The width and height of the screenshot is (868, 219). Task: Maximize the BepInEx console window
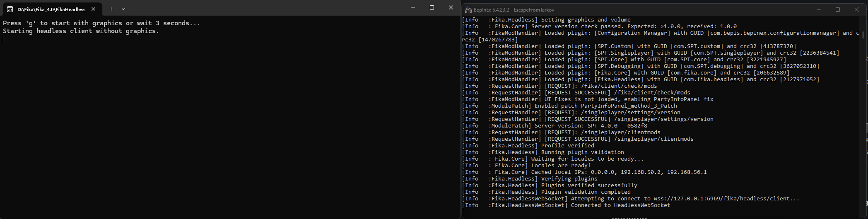838,10
